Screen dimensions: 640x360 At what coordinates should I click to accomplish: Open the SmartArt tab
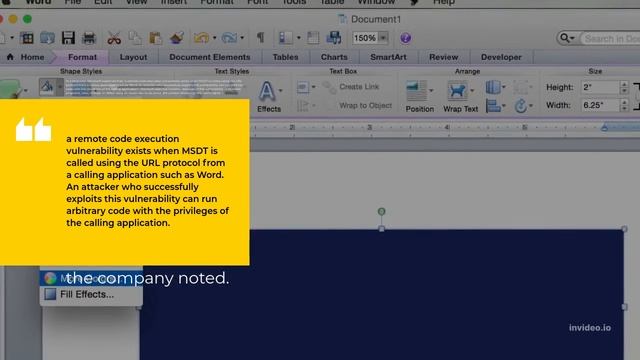(388, 57)
